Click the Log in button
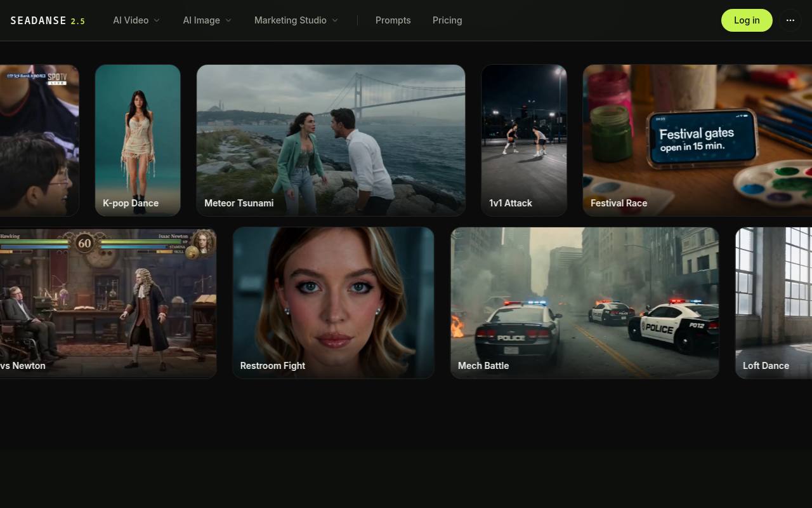 (x=747, y=20)
